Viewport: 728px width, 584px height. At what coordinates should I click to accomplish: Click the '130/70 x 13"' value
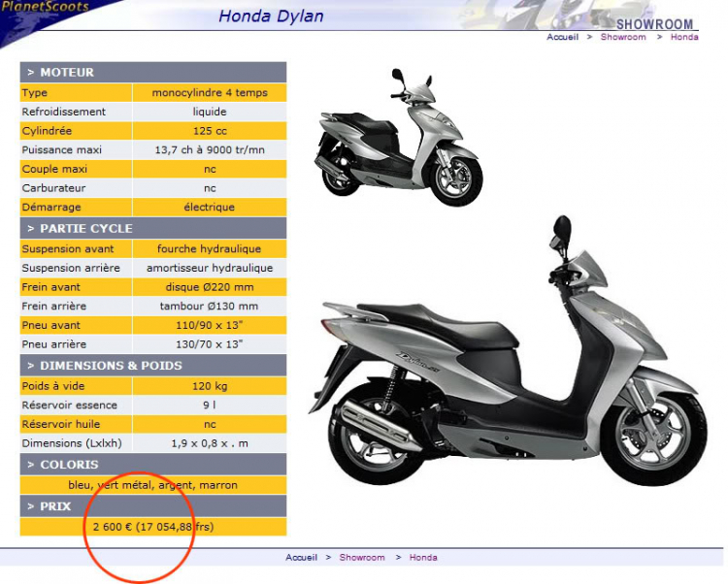click(210, 344)
